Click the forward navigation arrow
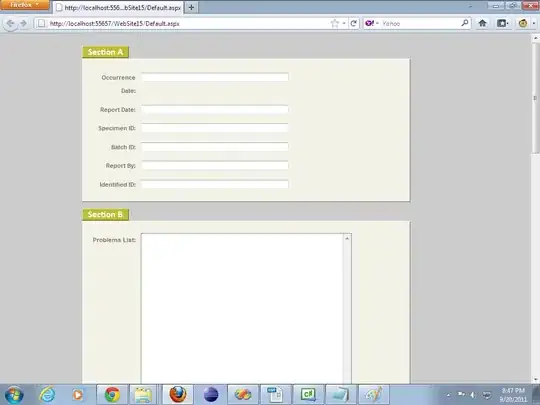Screen dimensions: 540x405 (23, 23)
